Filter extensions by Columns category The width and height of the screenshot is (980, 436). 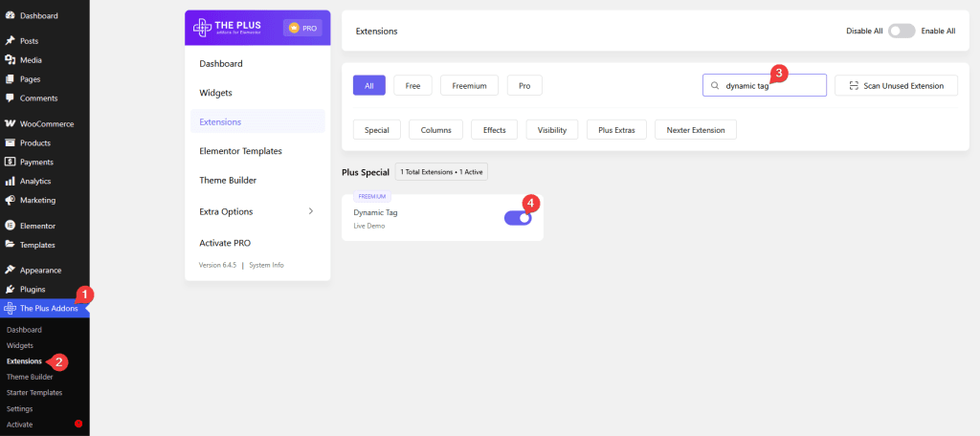coord(435,130)
